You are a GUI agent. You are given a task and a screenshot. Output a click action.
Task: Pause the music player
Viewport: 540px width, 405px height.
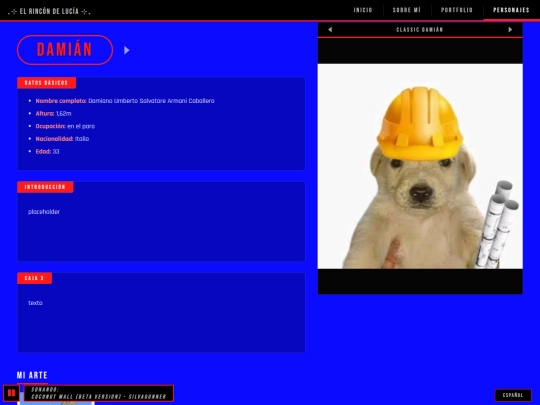click(x=11, y=393)
